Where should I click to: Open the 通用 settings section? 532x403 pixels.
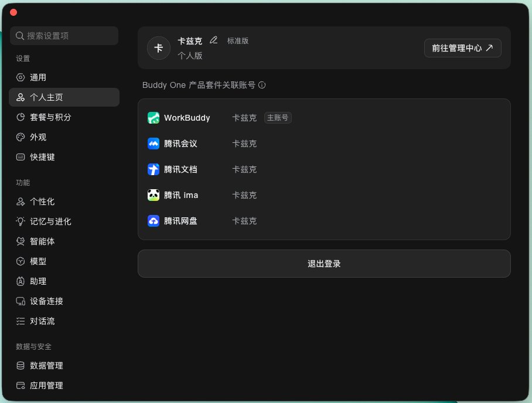click(x=64, y=77)
